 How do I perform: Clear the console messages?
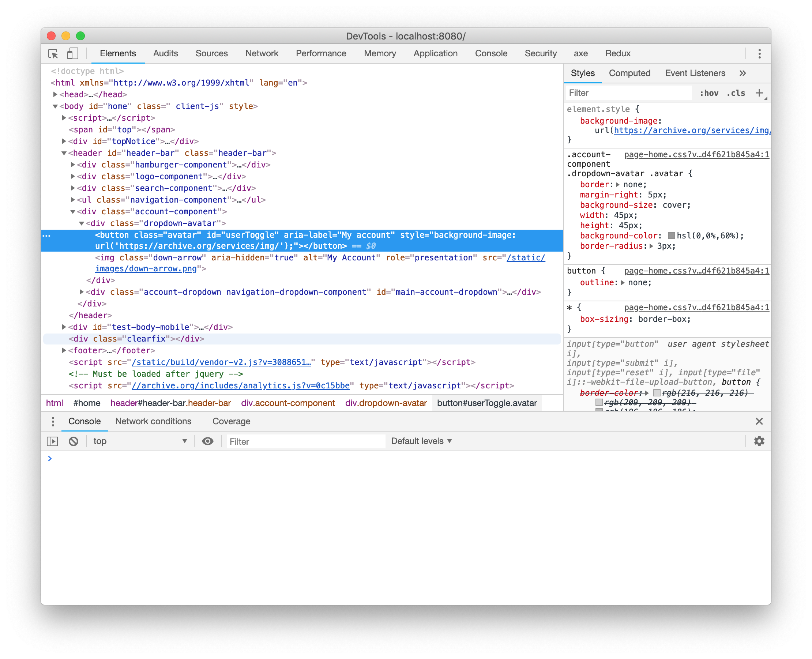(x=73, y=441)
